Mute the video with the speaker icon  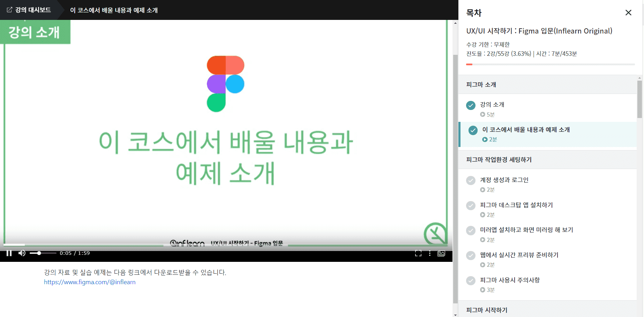tap(22, 253)
